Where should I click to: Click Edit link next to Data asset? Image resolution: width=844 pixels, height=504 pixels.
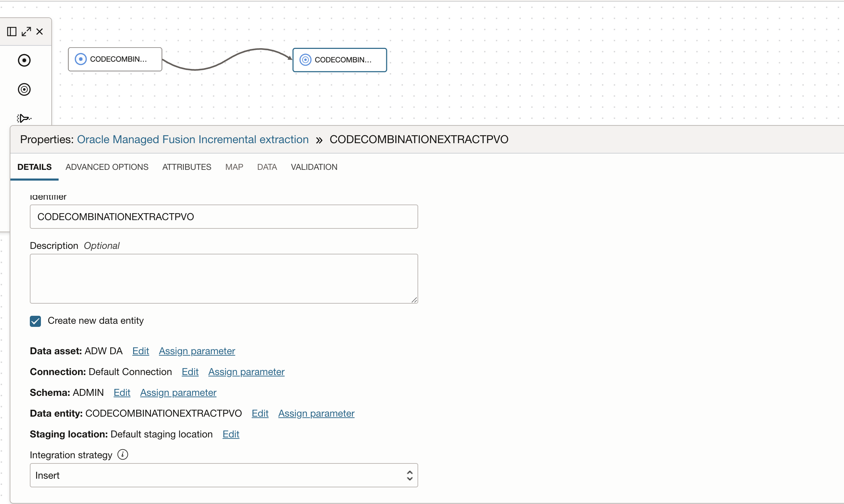[140, 351]
